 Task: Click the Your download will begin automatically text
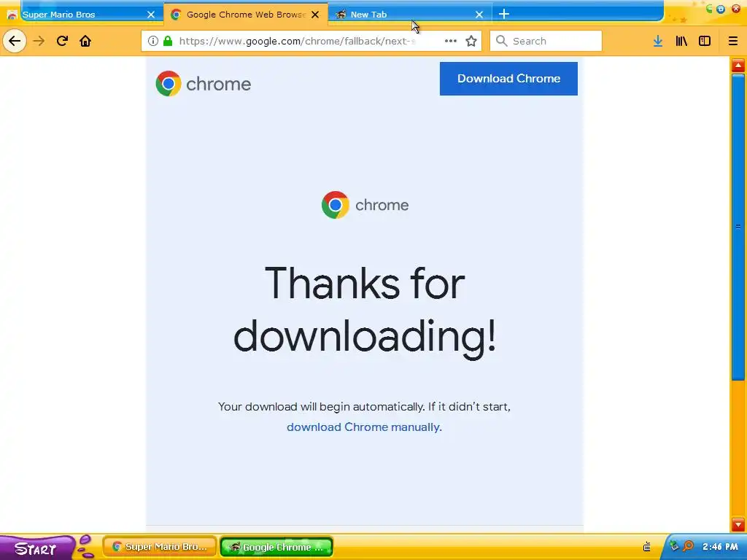364,407
